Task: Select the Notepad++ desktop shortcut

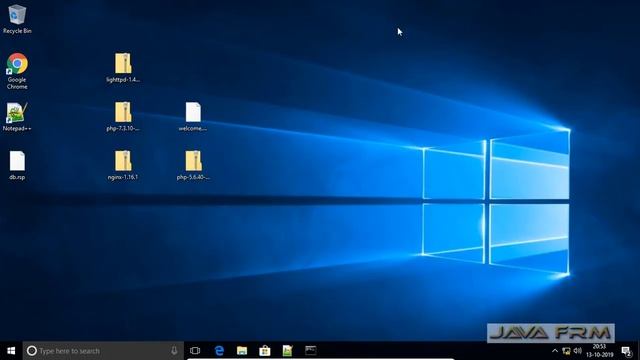Action: (x=17, y=117)
